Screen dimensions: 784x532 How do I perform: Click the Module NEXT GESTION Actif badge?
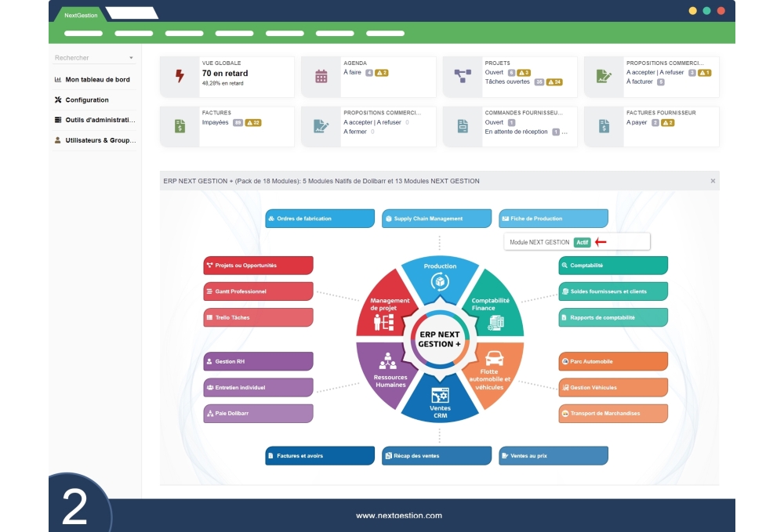[583, 242]
